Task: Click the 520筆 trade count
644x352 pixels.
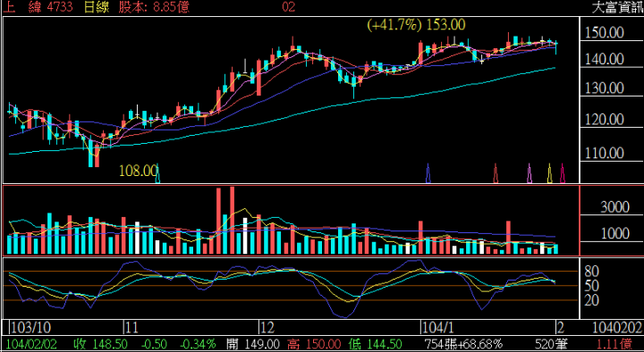Action: point(552,344)
